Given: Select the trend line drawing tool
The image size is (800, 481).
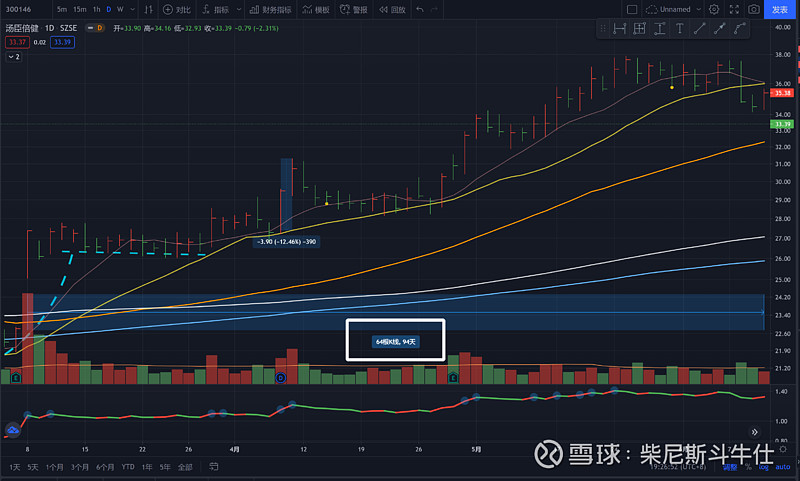Looking at the screenshot, I should tap(699, 29).
